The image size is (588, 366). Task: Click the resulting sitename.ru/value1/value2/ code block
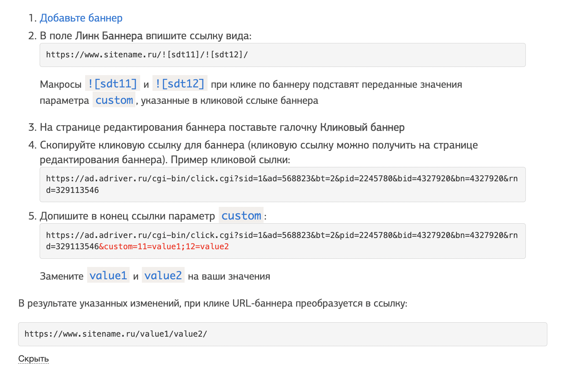(x=282, y=334)
